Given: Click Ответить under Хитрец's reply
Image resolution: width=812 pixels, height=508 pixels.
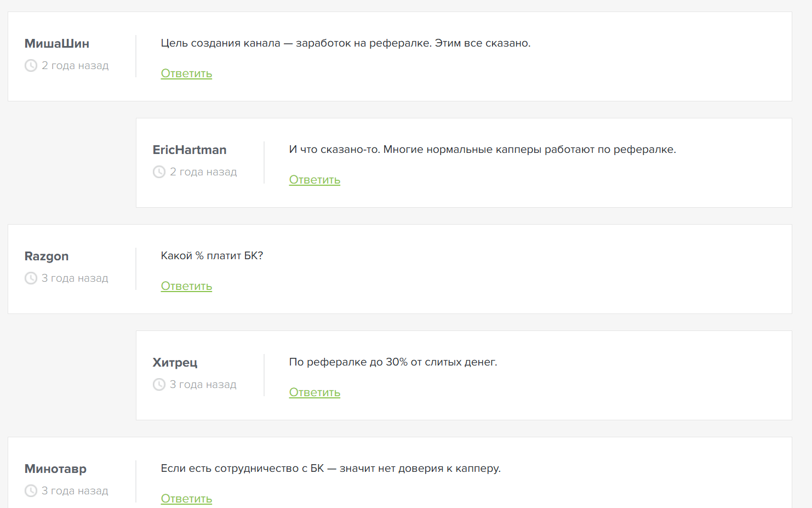Looking at the screenshot, I should (x=314, y=392).
